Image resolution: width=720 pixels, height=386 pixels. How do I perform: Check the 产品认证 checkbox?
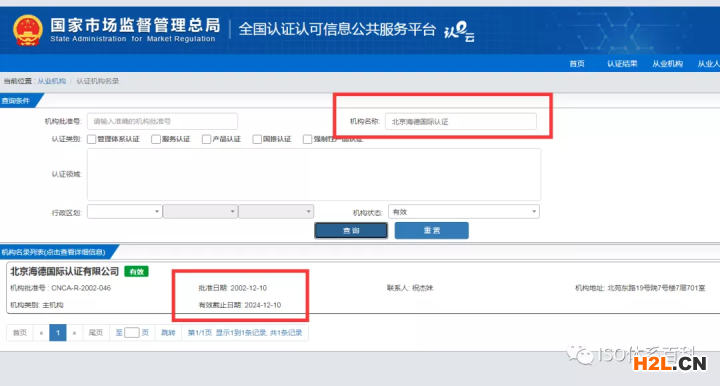pyautogui.click(x=207, y=139)
